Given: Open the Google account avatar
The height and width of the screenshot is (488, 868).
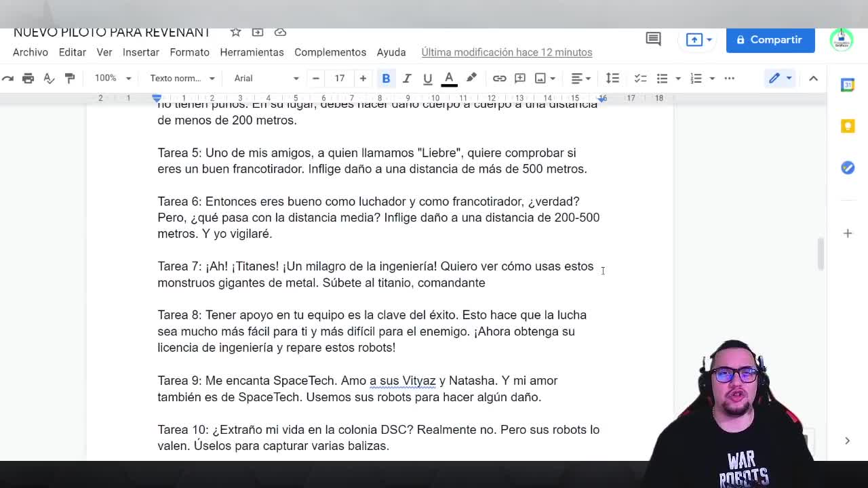Looking at the screenshot, I should (842, 39).
